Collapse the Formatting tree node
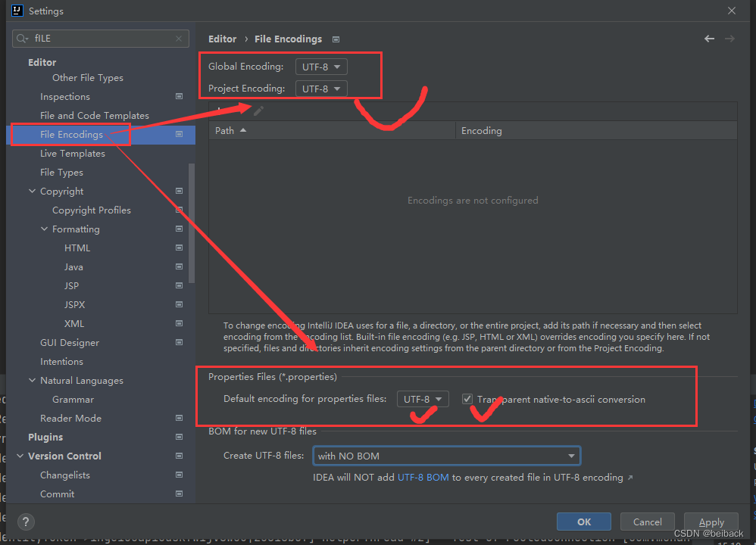This screenshot has height=545, width=756. point(45,229)
